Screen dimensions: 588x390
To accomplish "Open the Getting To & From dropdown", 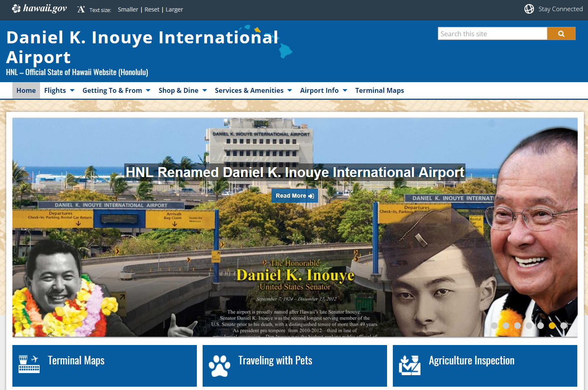I will (x=116, y=90).
